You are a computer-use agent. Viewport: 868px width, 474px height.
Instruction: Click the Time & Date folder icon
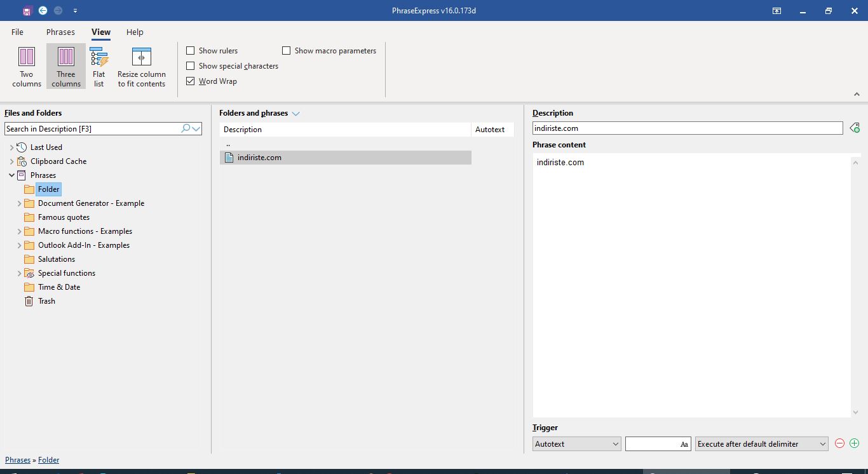pyautogui.click(x=29, y=287)
